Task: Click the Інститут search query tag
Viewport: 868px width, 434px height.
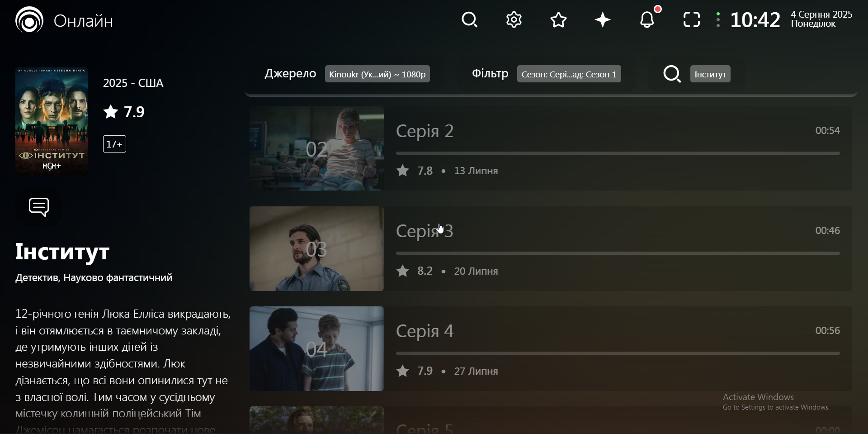Action: (x=710, y=74)
